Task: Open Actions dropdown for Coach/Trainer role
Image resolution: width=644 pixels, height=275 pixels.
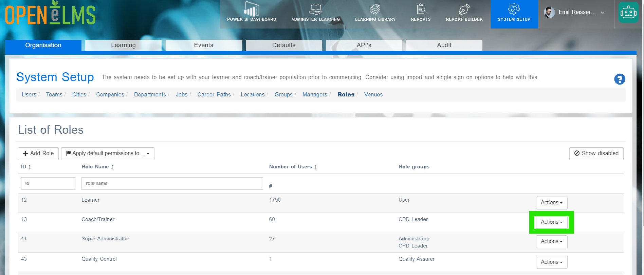Action: click(552, 222)
